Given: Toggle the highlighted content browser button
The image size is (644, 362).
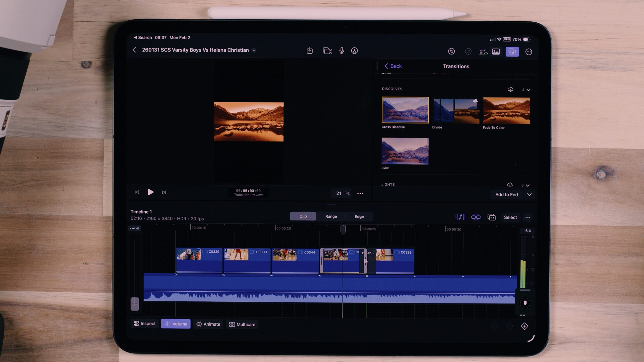Looking at the screenshot, I should [512, 52].
